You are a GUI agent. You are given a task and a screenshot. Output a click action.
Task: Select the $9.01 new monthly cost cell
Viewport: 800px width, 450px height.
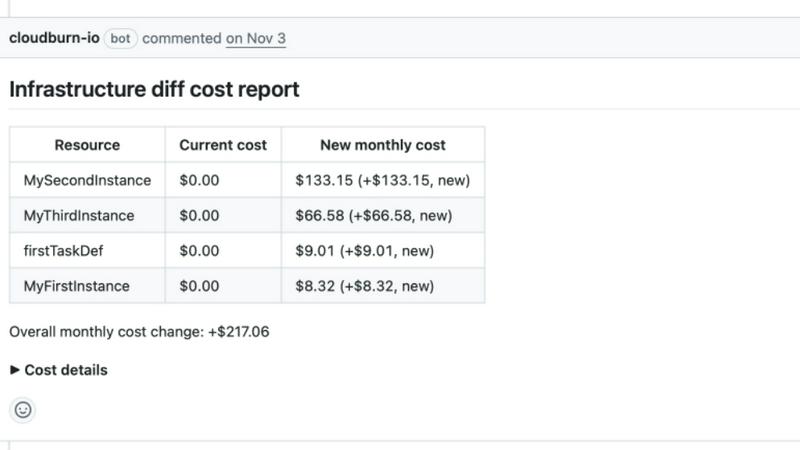[383, 251]
